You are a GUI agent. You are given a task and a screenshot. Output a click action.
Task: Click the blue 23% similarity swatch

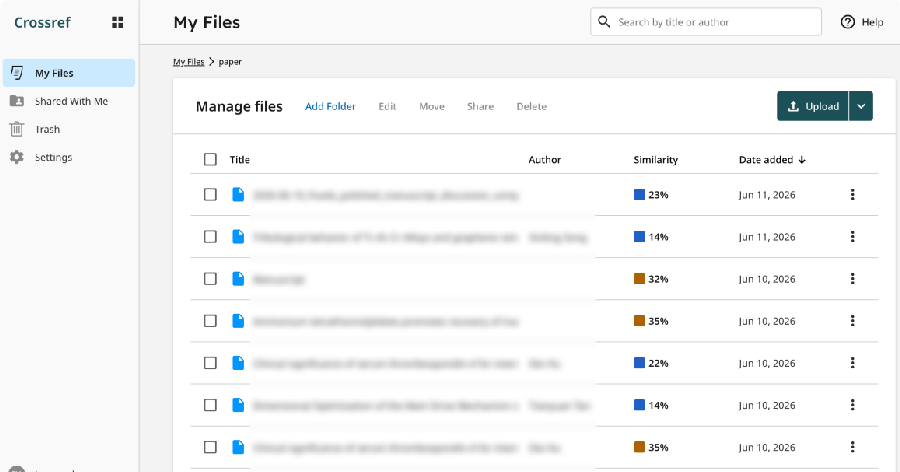639,195
